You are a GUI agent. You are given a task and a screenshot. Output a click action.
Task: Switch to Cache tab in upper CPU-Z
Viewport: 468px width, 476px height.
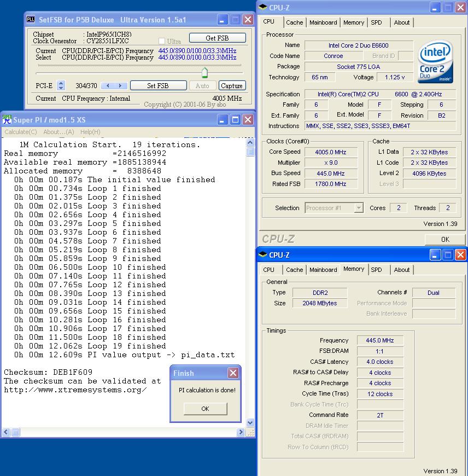tap(294, 22)
